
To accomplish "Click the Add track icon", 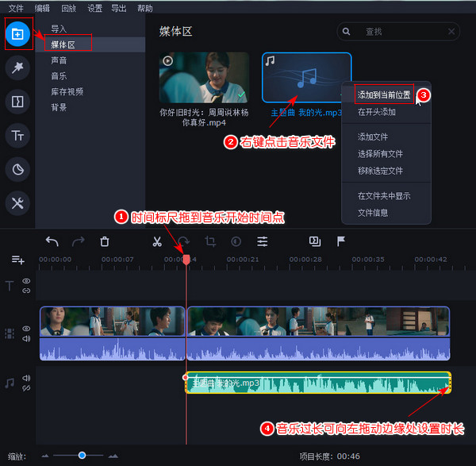I will coord(17,260).
